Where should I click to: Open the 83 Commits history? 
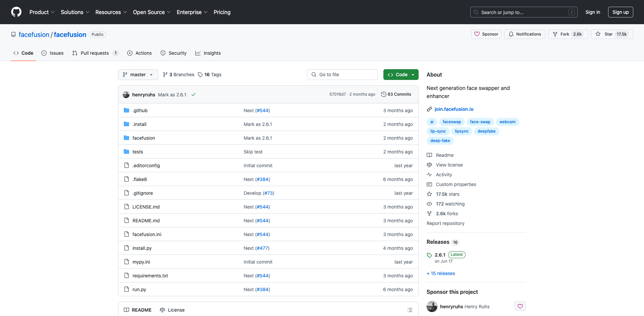[x=396, y=94]
